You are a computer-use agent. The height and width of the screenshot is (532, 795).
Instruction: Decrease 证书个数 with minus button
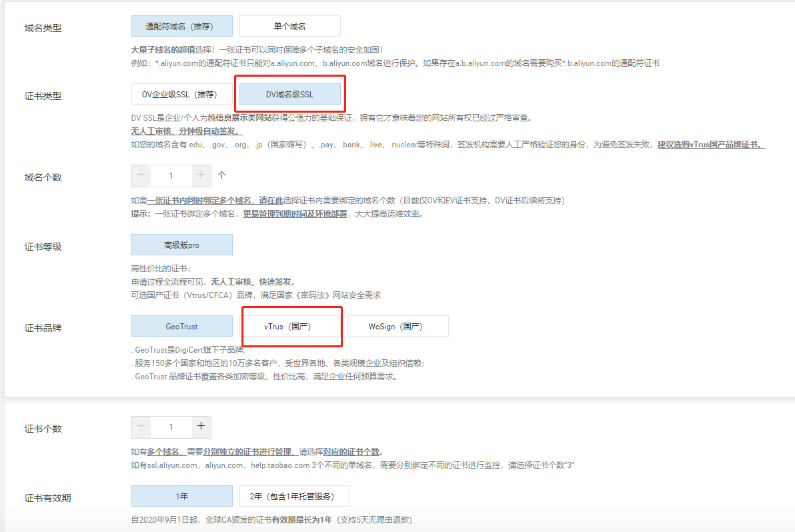[141, 427]
